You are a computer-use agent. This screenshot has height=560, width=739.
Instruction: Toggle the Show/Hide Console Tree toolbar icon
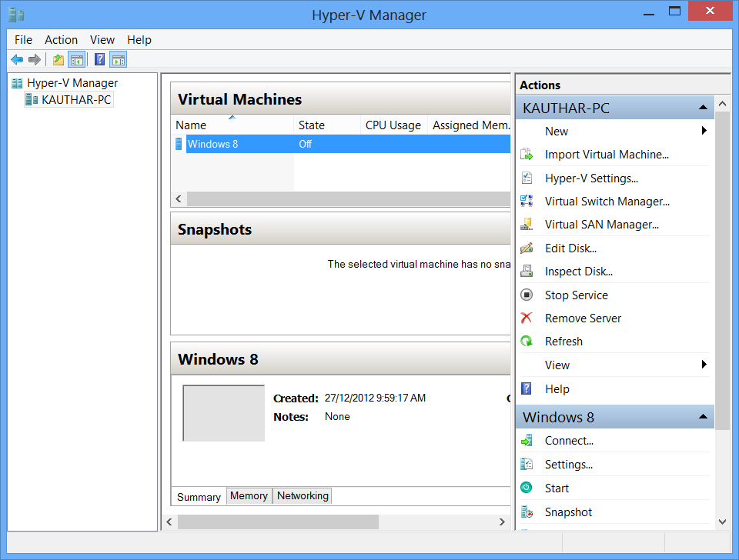[x=77, y=60]
